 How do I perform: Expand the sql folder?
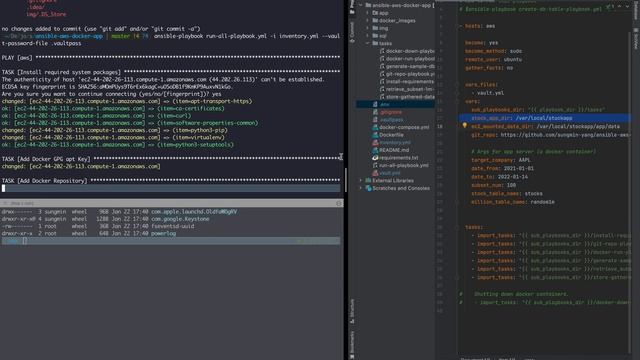coord(368,36)
